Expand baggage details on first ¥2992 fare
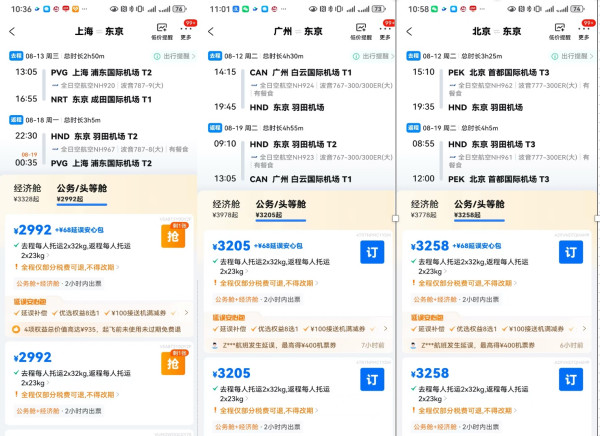 click(x=73, y=250)
